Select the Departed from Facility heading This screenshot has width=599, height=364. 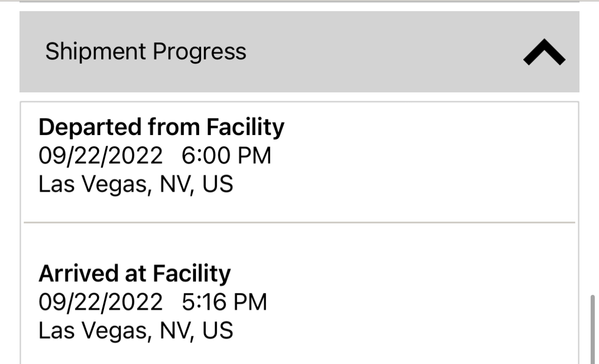tap(161, 127)
